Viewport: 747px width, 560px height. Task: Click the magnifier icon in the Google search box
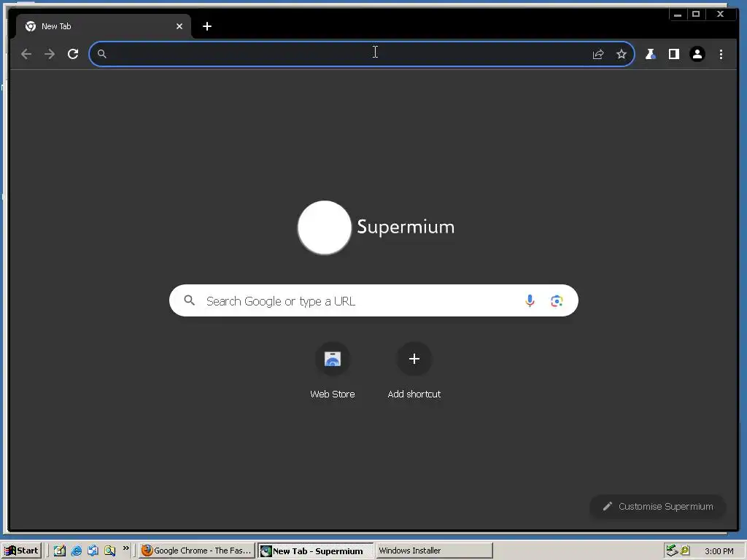click(189, 300)
